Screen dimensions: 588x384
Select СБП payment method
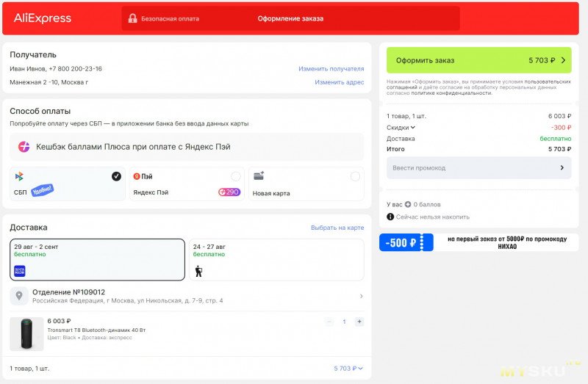(x=68, y=184)
